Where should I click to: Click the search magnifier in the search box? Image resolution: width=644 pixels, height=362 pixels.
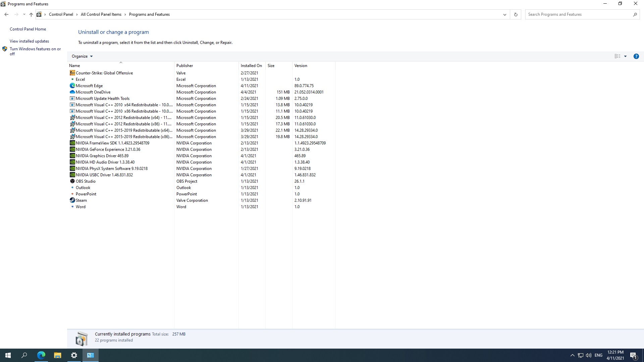[x=635, y=14]
